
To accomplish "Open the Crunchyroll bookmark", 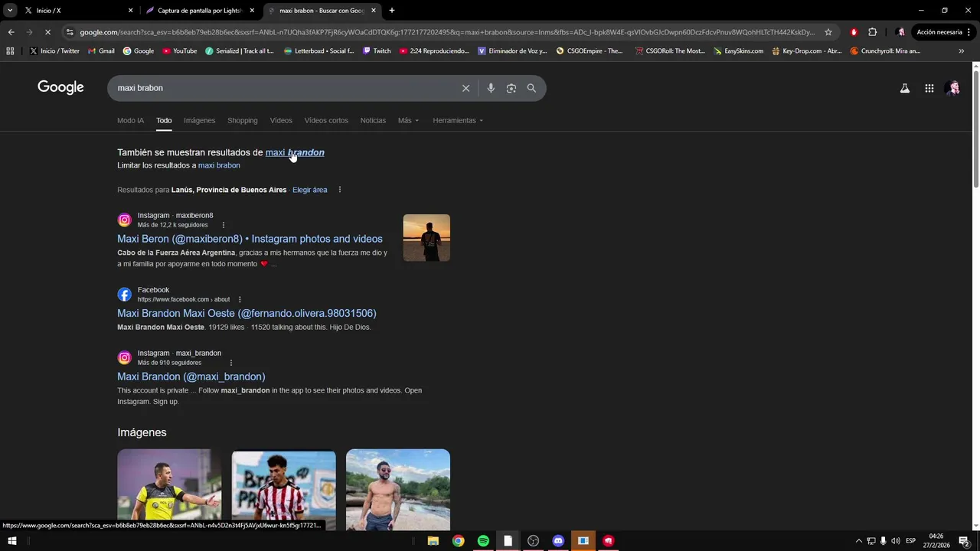I will click(x=885, y=51).
